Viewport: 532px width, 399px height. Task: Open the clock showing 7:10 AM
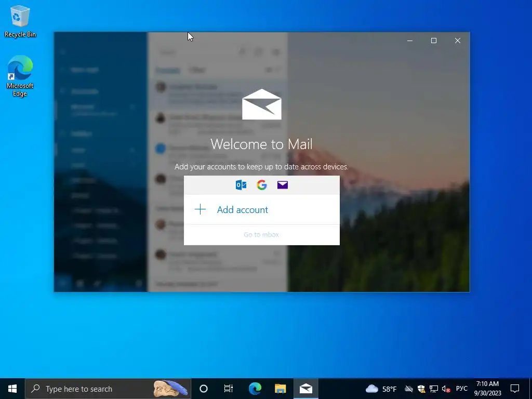(x=487, y=389)
